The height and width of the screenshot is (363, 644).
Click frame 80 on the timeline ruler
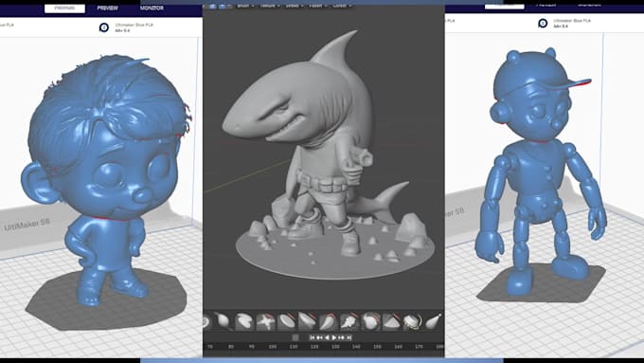[231, 347]
